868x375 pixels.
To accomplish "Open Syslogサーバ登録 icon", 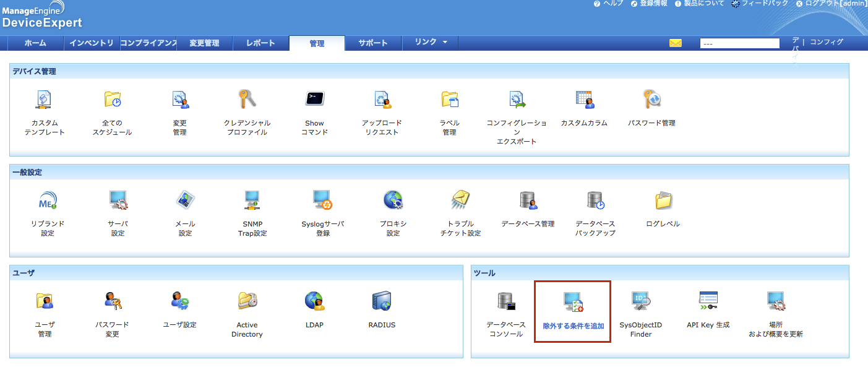I will [322, 200].
